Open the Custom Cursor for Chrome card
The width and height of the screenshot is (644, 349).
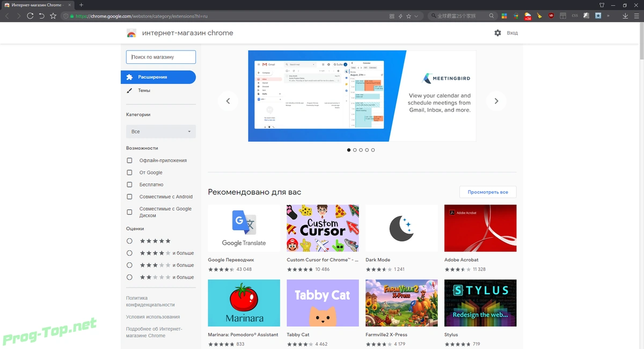tap(323, 238)
